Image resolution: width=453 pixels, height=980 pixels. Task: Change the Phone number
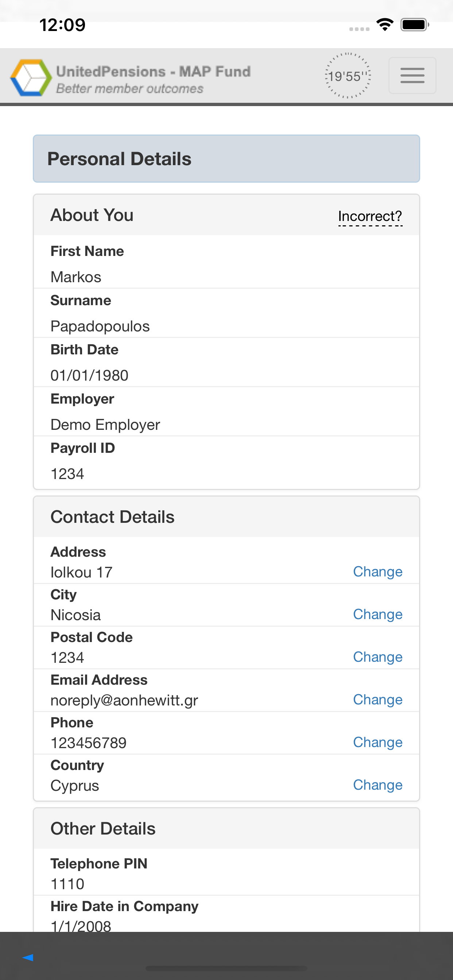coord(377,742)
